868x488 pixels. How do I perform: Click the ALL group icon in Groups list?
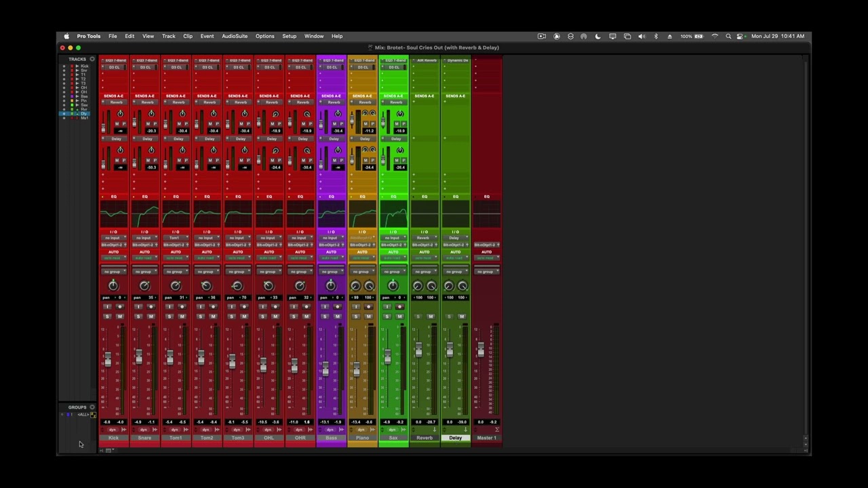point(93,414)
